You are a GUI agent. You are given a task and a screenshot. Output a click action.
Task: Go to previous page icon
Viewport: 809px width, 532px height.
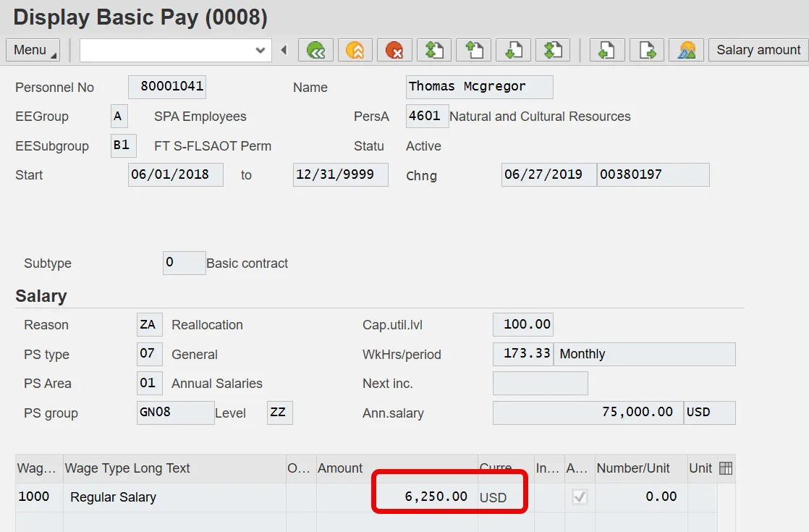tap(473, 50)
